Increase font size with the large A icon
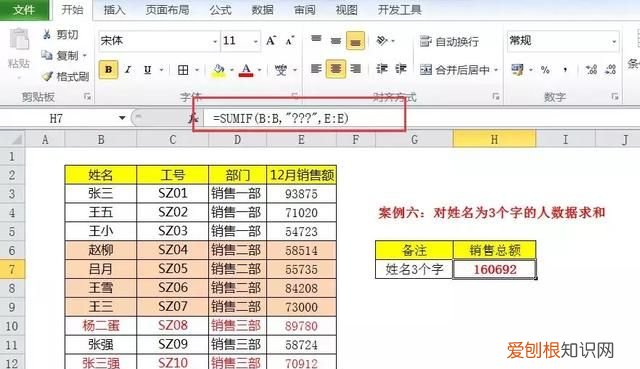 (271, 40)
